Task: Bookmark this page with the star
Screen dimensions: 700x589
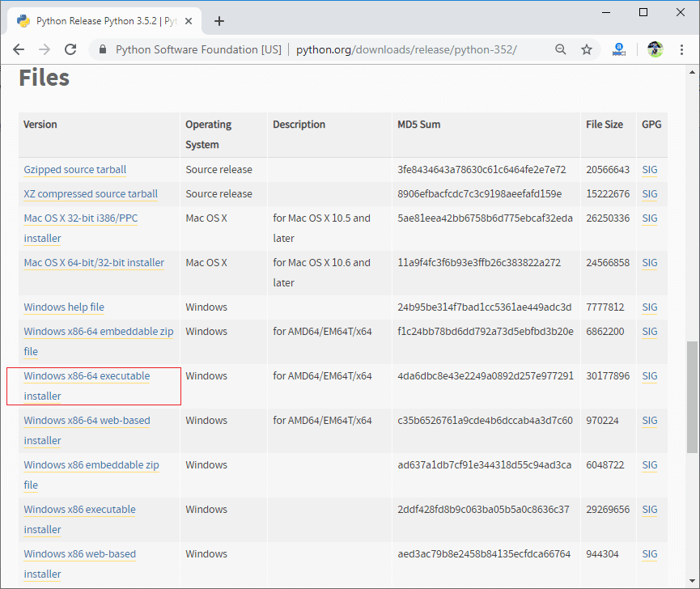Action: coord(587,49)
